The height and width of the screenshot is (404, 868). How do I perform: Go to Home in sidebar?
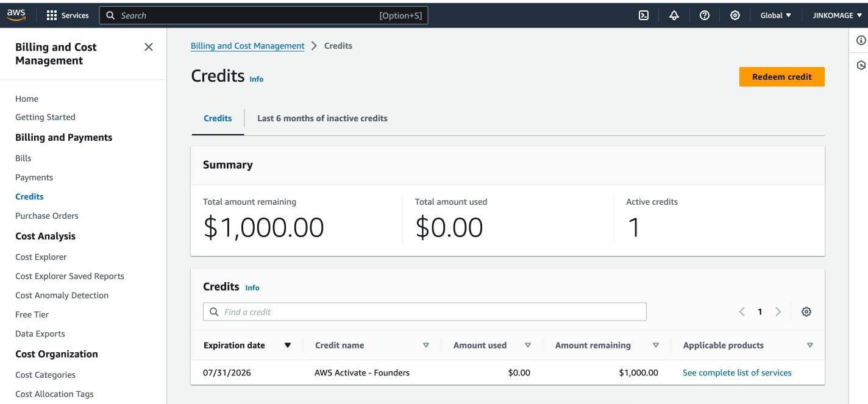[27, 99]
